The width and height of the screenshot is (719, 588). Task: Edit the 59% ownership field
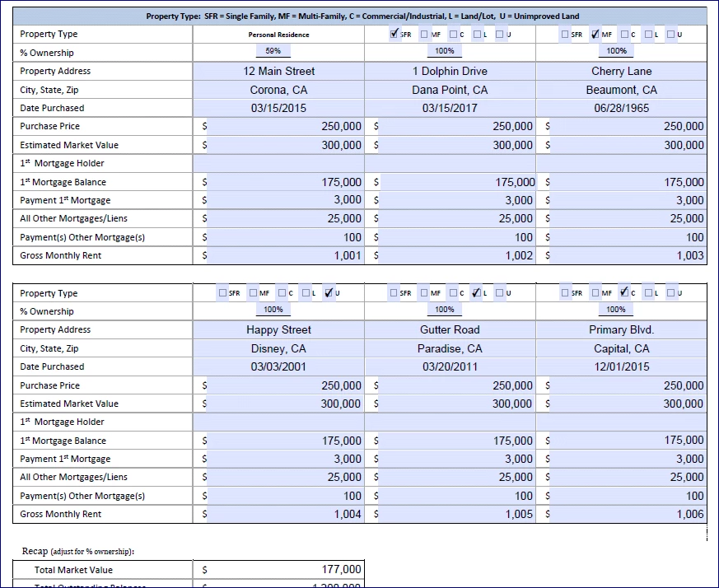(x=273, y=51)
